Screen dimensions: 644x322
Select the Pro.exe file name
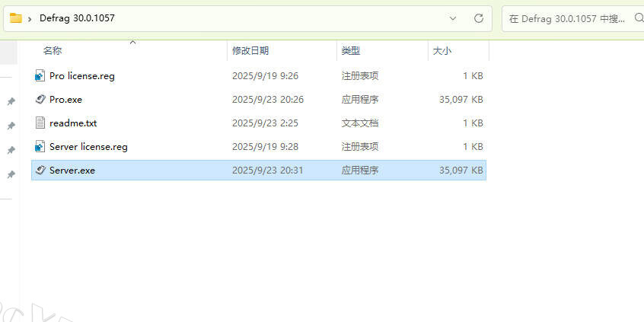[65, 100]
